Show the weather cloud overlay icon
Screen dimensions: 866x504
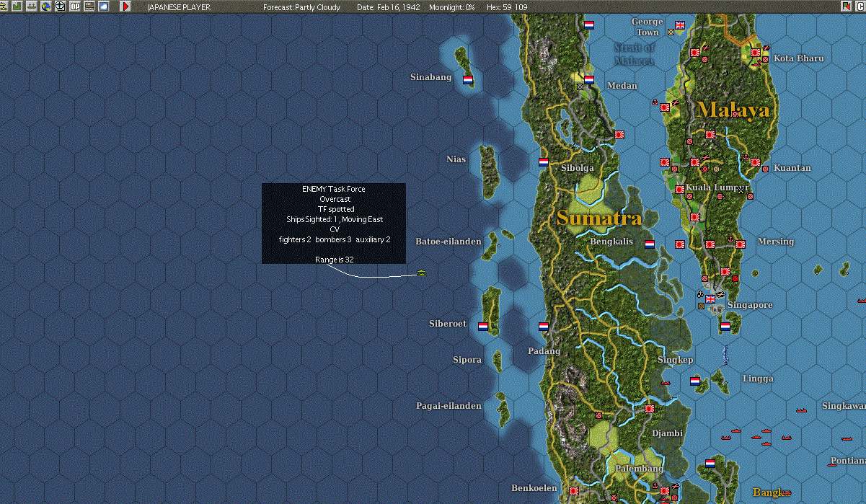point(104,6)
